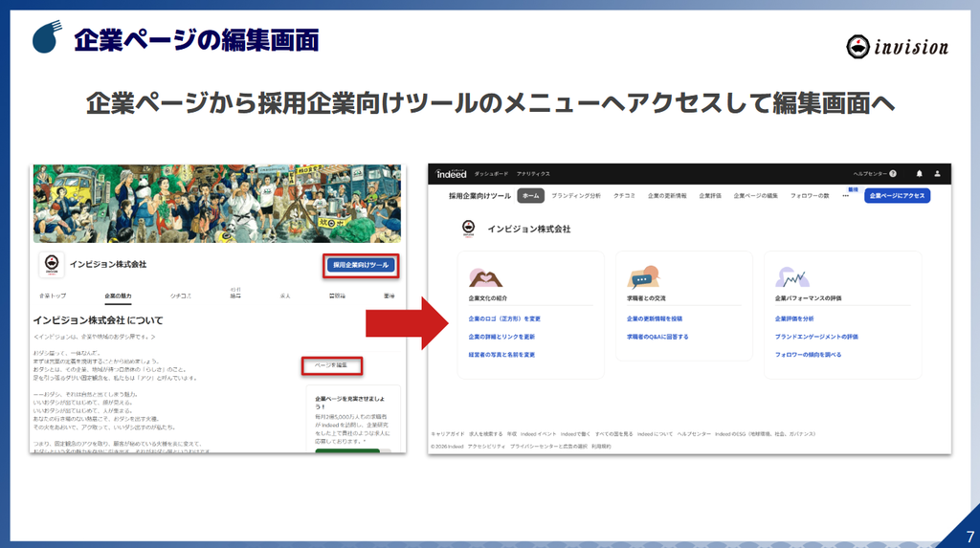This screenshot has width=980, height=548.
Task: Click the 求職者のQ&Aに回答する link
Action: coord(657,337)
